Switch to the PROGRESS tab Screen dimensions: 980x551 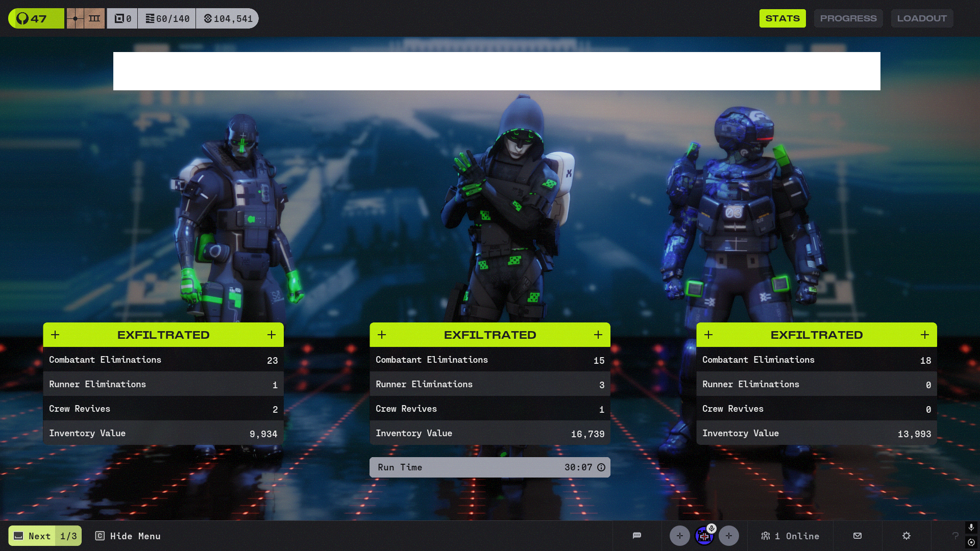coord(848,18)
